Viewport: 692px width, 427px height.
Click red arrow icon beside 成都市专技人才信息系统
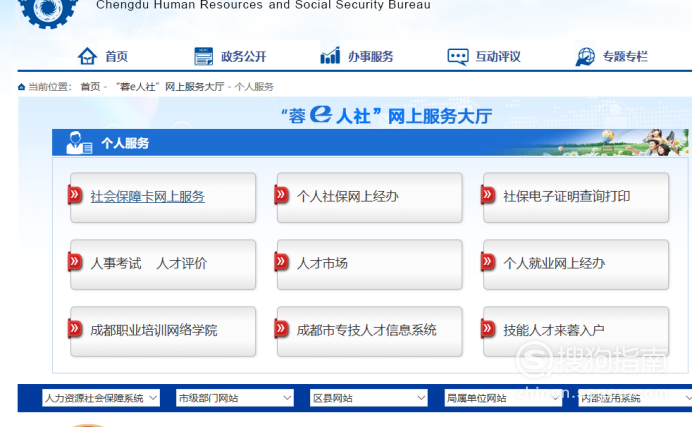pos(281,329)
